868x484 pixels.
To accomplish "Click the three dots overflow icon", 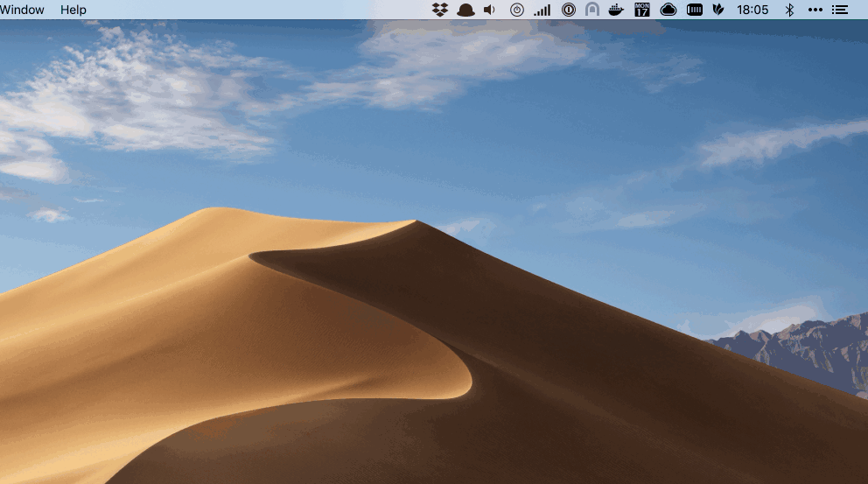I will [815, 10].
